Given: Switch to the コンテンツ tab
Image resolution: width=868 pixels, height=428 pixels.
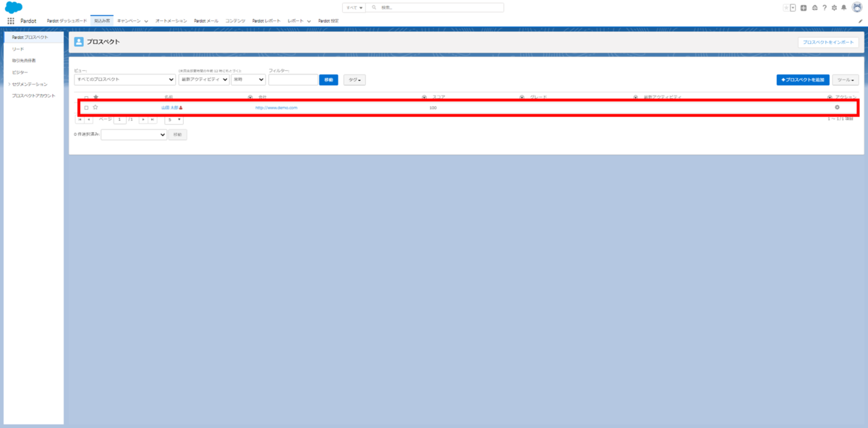Looking at the screenshot, I should point(235,21).
